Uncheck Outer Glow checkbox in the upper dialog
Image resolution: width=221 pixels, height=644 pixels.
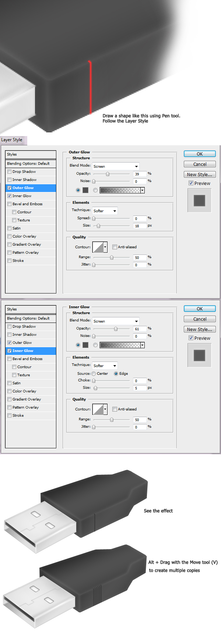tap(9, 188)
